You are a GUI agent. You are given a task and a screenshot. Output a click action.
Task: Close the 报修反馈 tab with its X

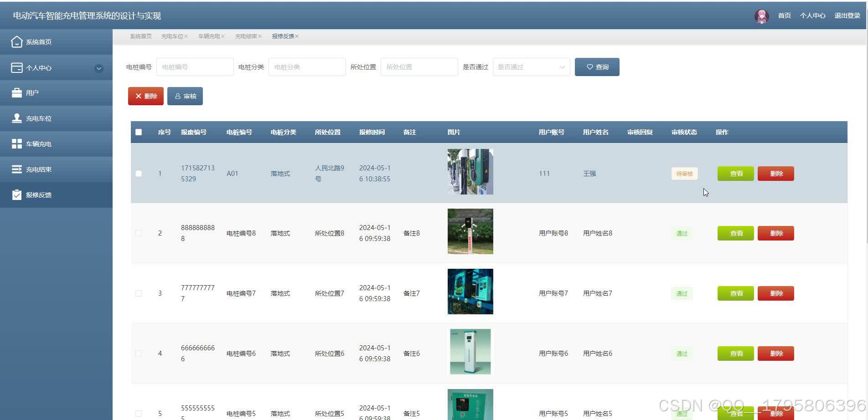pos(297,36)
